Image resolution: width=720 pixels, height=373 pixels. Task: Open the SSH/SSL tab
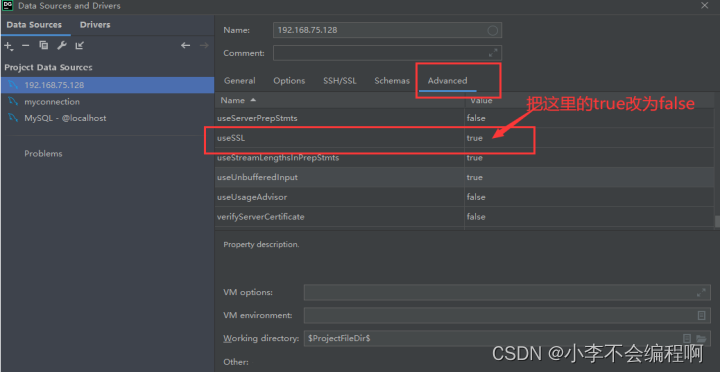pos(340,80)
